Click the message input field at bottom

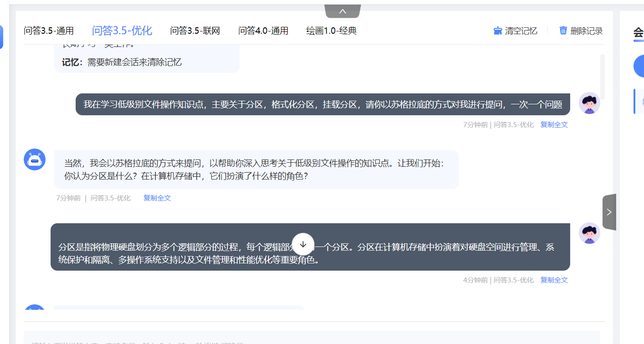(312, 338)
